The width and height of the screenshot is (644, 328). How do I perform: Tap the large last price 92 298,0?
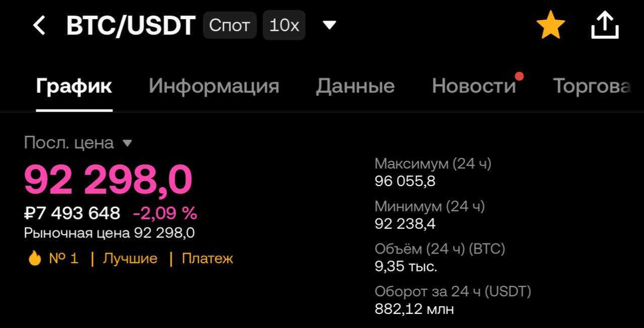coord(108,180)
